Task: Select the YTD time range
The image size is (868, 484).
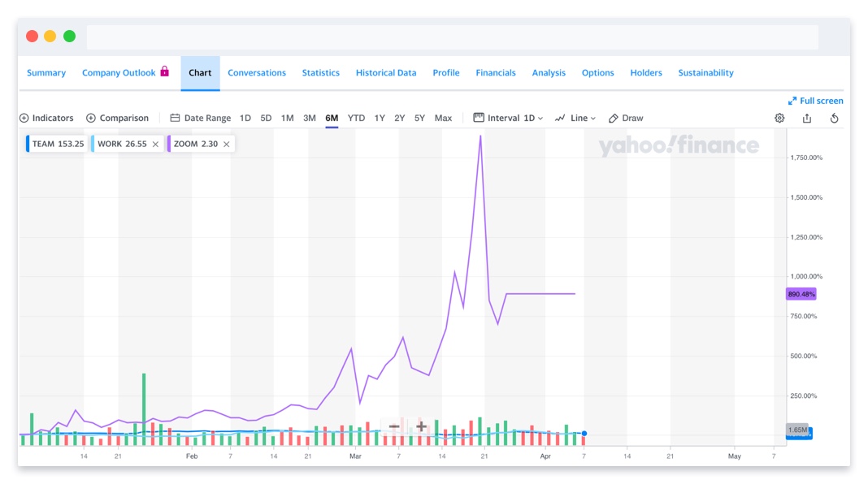Action: [356, 118]
